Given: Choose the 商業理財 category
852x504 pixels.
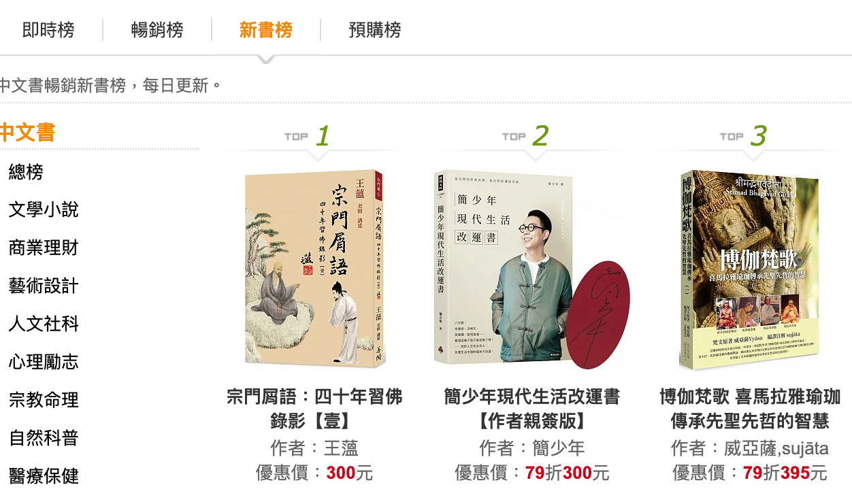Looking at the screenshot, I should pos(44,248).
